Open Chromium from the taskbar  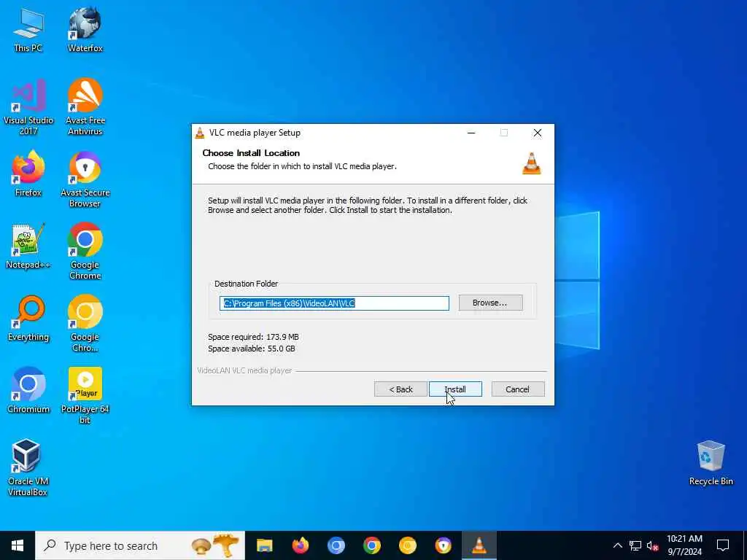(336, 545)
